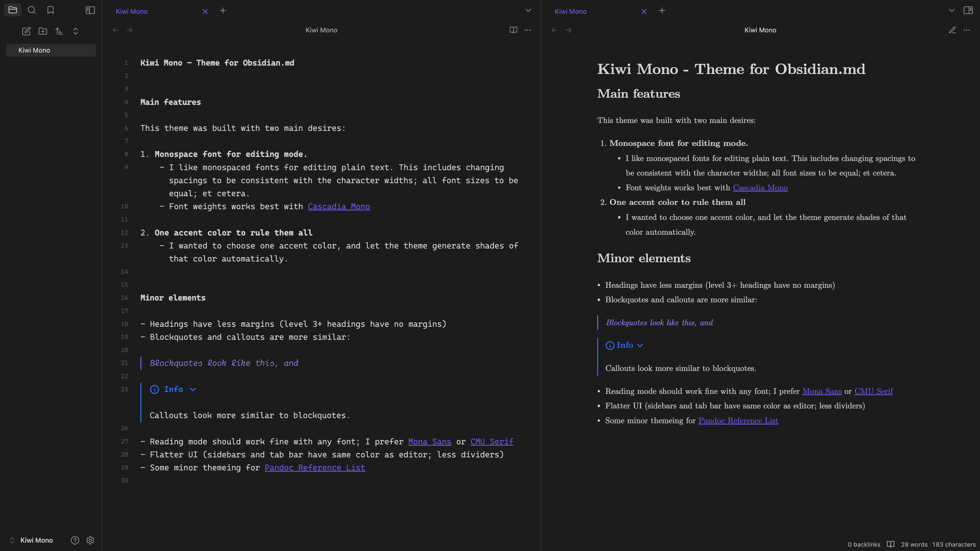This screenshot has height=551, width=980.
Task: Open Mona Sans link in reading view
Action: coord(822,391)
